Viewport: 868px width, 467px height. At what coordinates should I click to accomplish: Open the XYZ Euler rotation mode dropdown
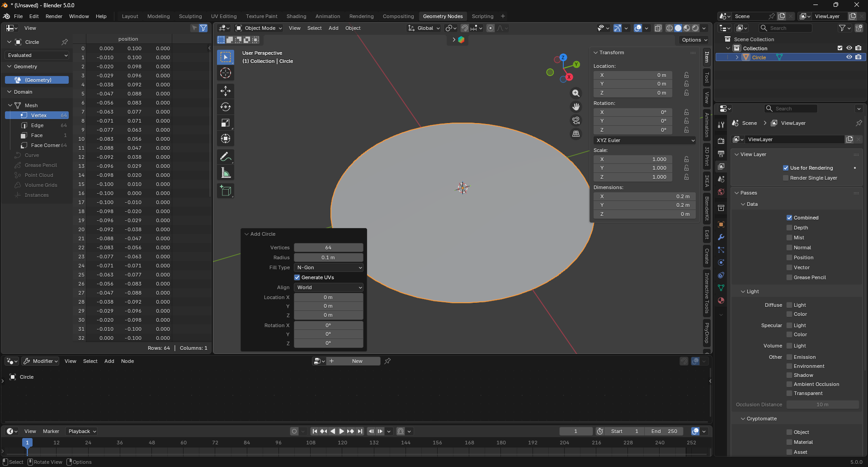tap(645, 140)
